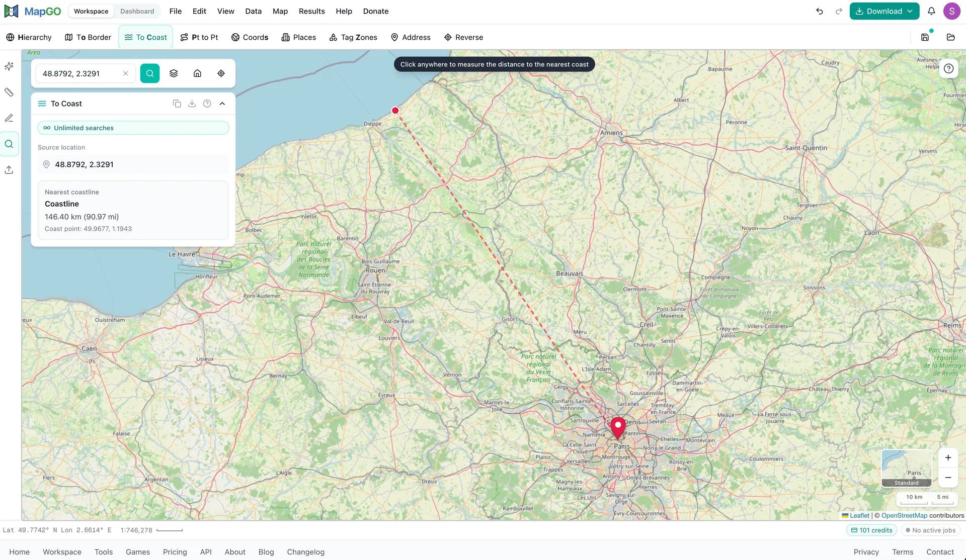Select the Pt to Pt tool tab
The image size is (966, 560).
pyautogui.click(x=199, y=37)
